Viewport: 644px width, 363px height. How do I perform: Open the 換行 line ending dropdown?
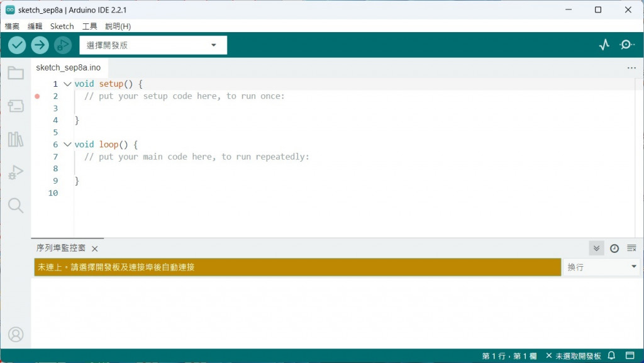click(x=601, y=267)
